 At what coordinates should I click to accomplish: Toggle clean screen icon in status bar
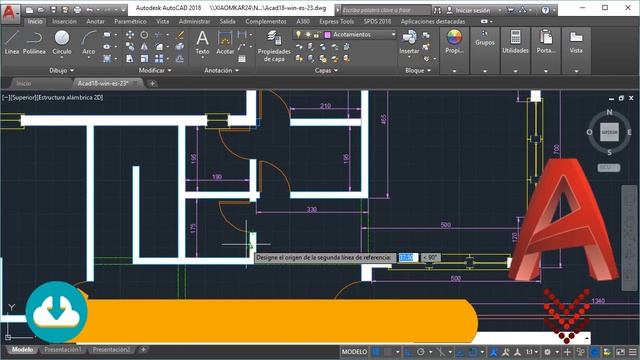[620, 352]
